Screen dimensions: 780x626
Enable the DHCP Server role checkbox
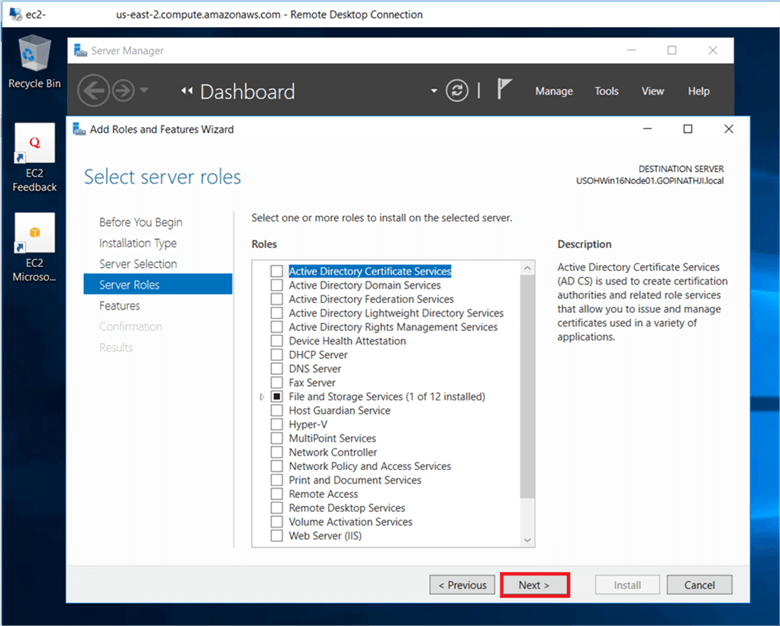[277, 355]
